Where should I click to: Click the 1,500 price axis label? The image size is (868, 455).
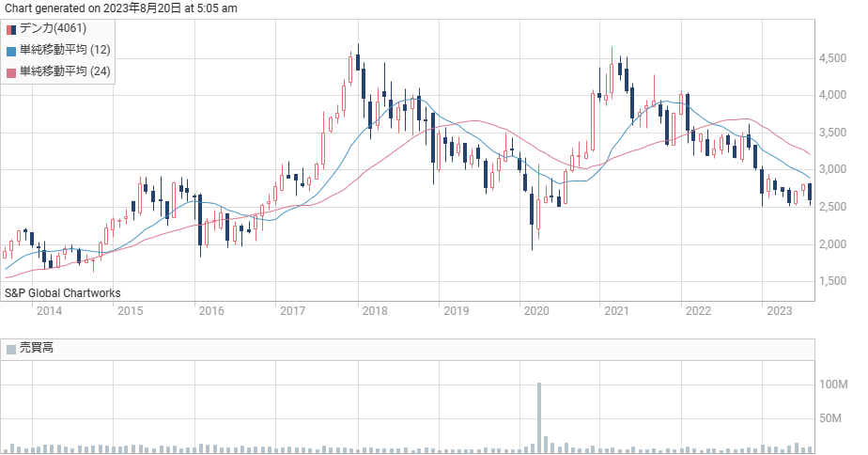833,281
